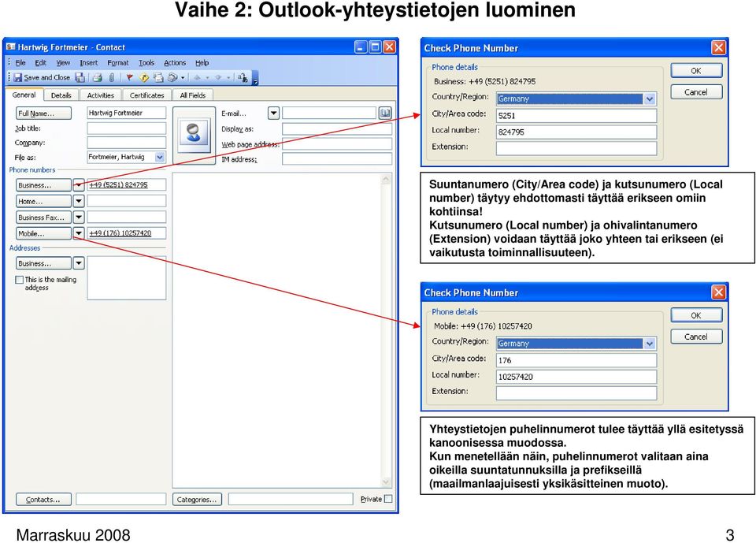
Task: Click the Mobile... phone button
Action: click(x=43, y=233)
